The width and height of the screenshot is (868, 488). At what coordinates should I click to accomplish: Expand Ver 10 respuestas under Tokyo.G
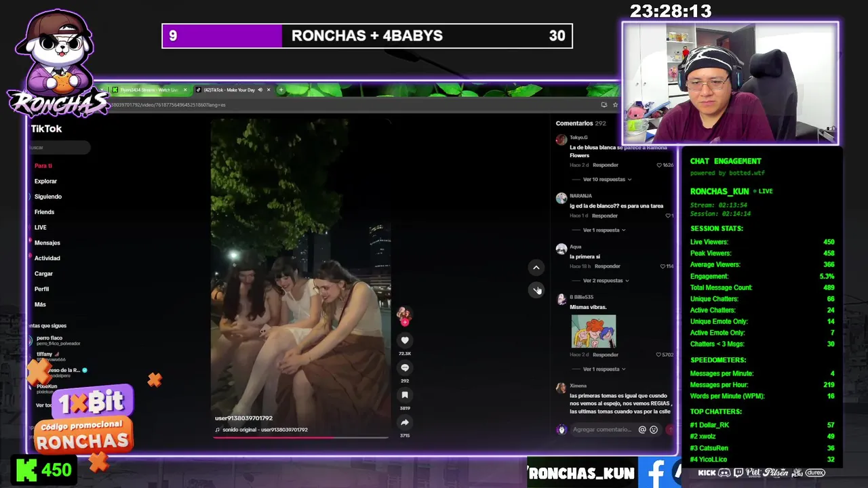point(607,180)
